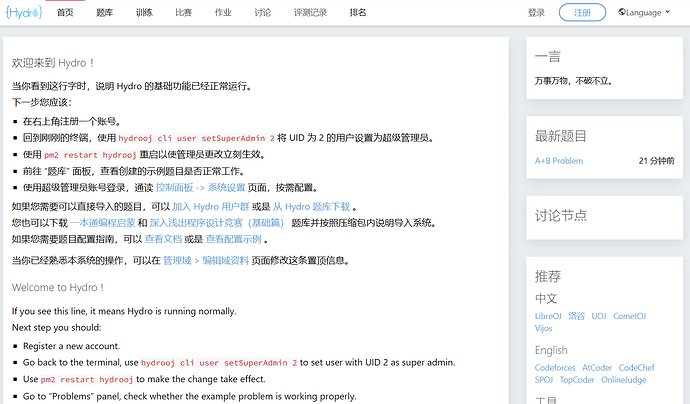Visit the Codeforces link
This screenshot has width=690, height=404.
coord(555,368)
